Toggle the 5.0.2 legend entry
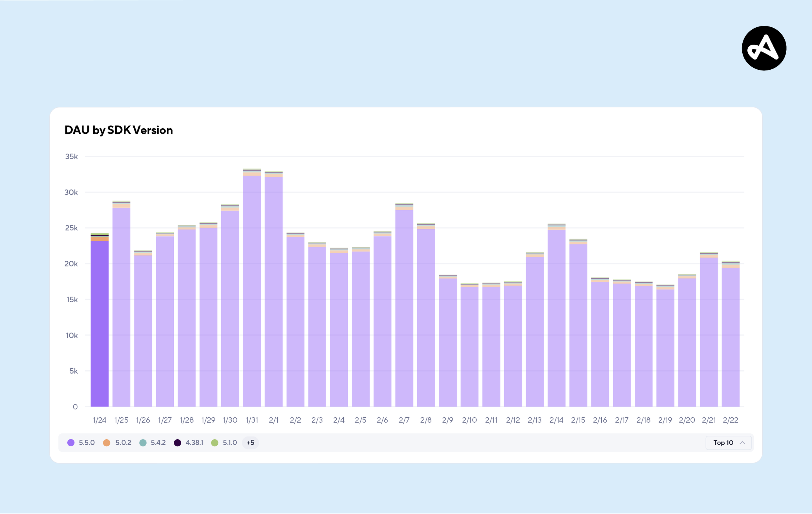Viewport: 812px width, 514px height. 117,442
